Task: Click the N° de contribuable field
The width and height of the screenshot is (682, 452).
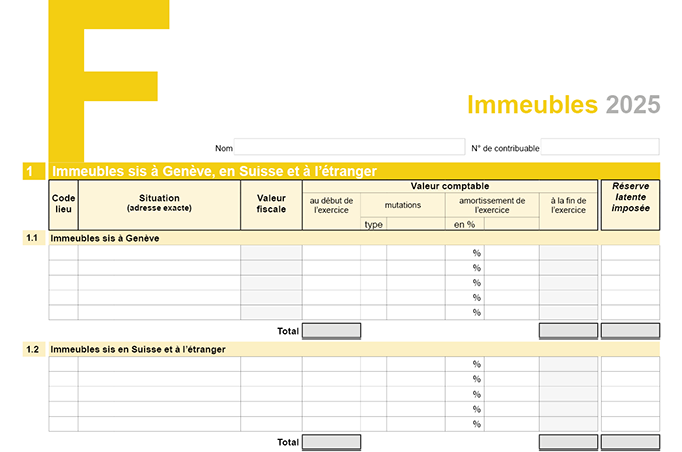Action: click(x=600, y=147)
